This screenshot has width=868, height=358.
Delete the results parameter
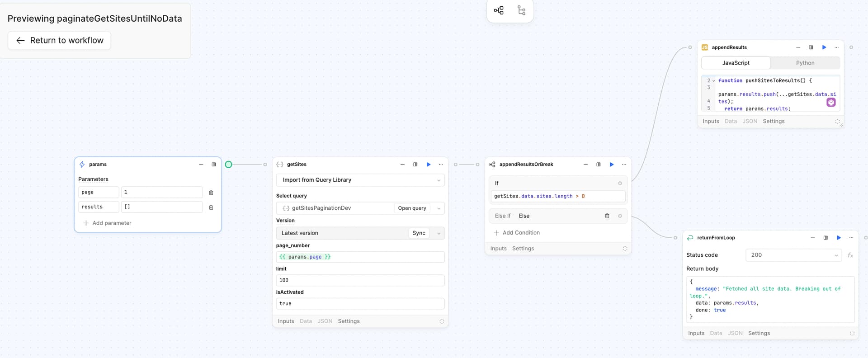(211, 207)
